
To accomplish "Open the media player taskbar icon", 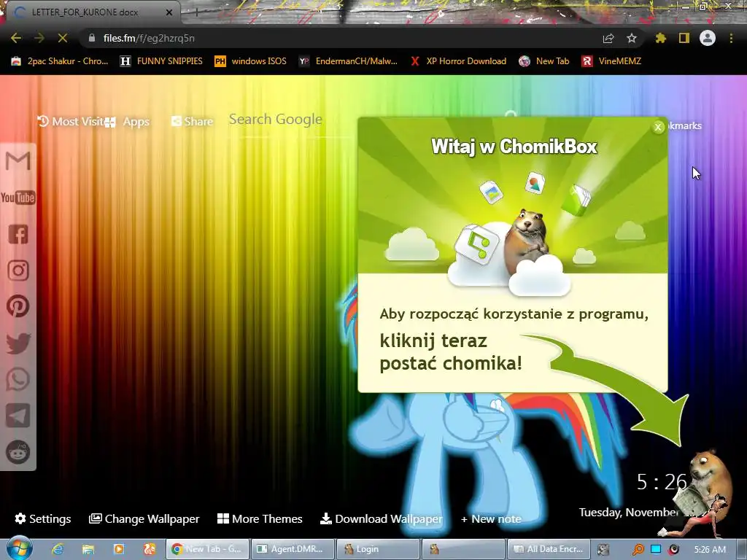I will (119, 549).
